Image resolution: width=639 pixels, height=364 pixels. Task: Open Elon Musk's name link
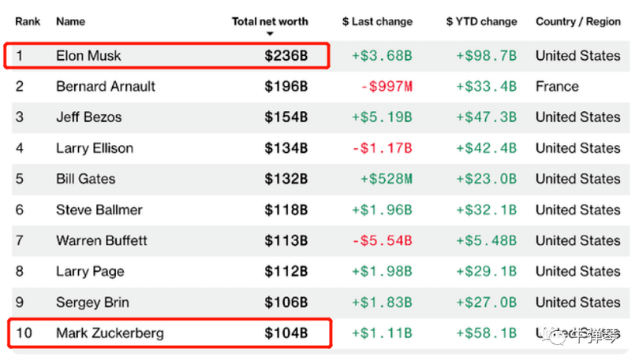point(88,56)
